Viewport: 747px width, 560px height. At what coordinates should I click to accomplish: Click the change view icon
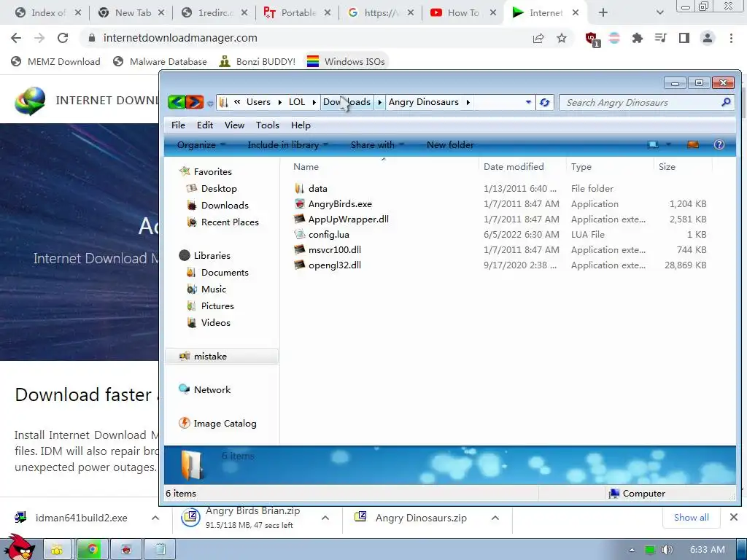click(x=653, y=145)
